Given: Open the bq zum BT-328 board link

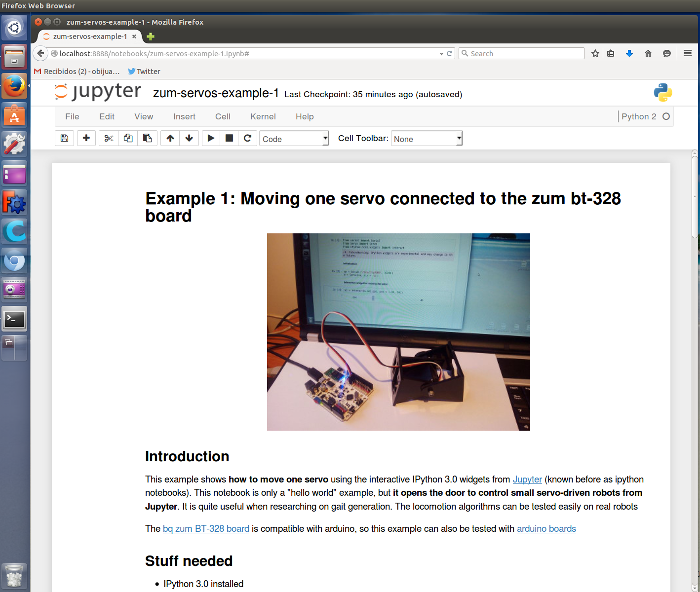Looking at the screenshot, I should (206, 529).
